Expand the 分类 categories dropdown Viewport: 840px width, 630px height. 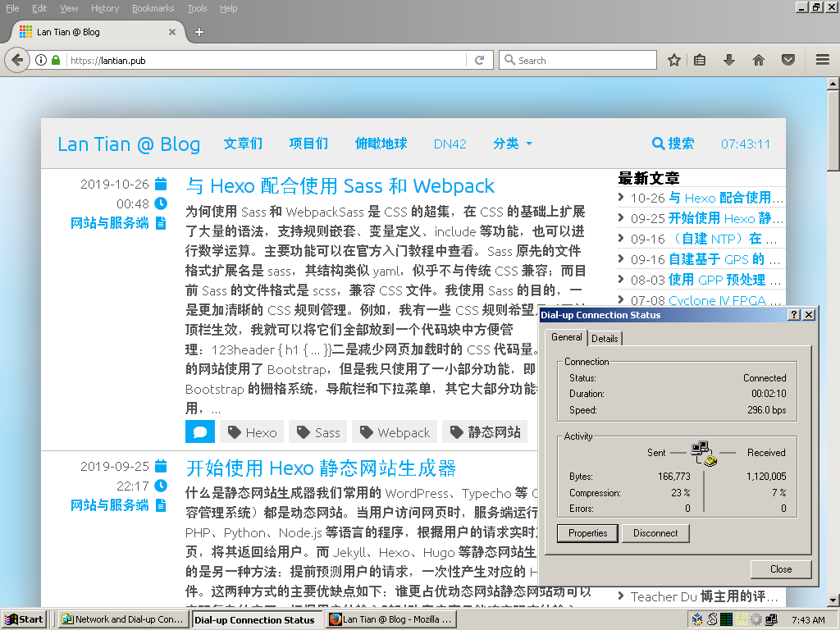coord(513,144)
